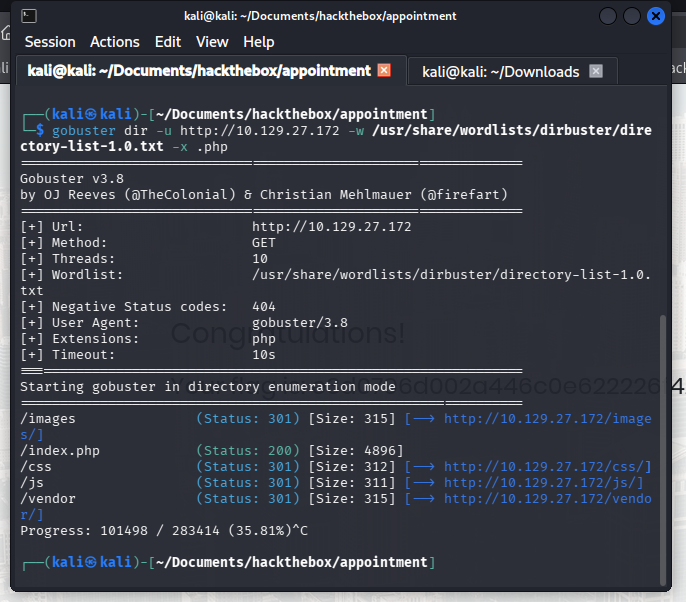Click the /js result path
Viewport: 686px width, 602px height.
(32, 483)
